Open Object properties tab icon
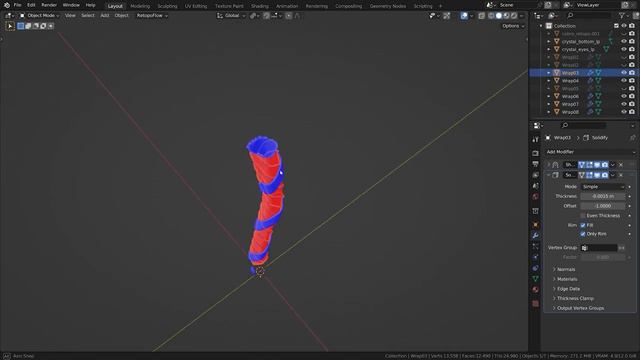Screen dimensions: 640x360 [x=536, y=225]
